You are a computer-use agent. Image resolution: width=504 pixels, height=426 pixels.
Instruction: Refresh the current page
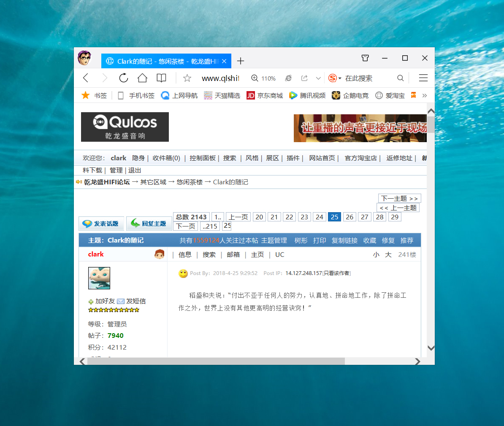point(123,78)
